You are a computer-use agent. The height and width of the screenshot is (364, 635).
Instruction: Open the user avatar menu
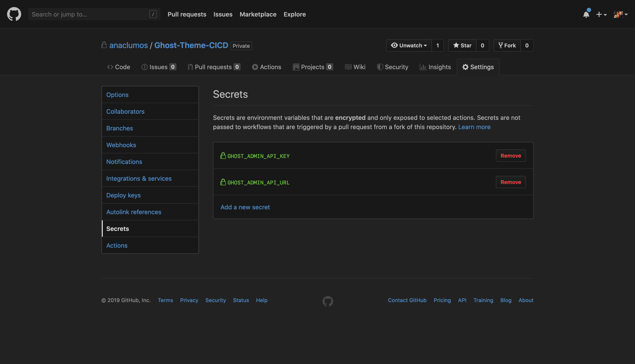tap(620, 14)
